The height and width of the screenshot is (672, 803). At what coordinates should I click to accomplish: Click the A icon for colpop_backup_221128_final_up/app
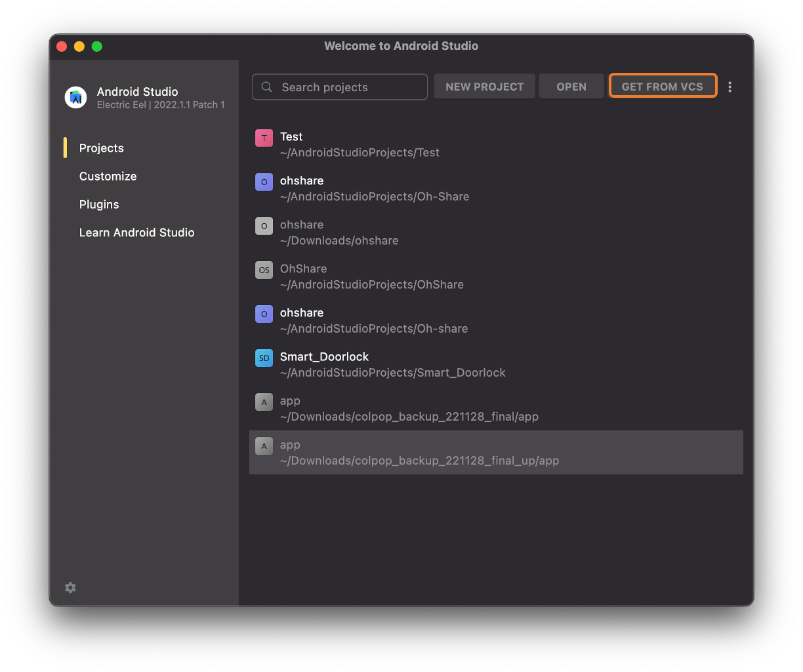[264, 446]
